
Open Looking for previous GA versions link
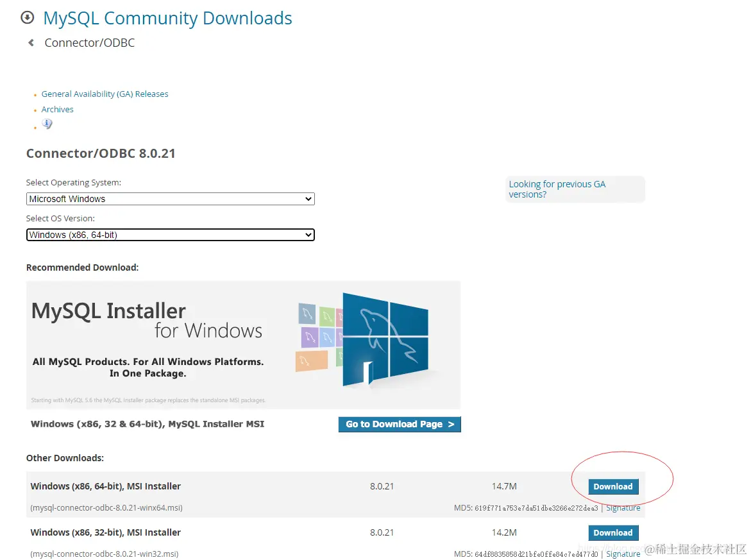[x=557, y=189]
